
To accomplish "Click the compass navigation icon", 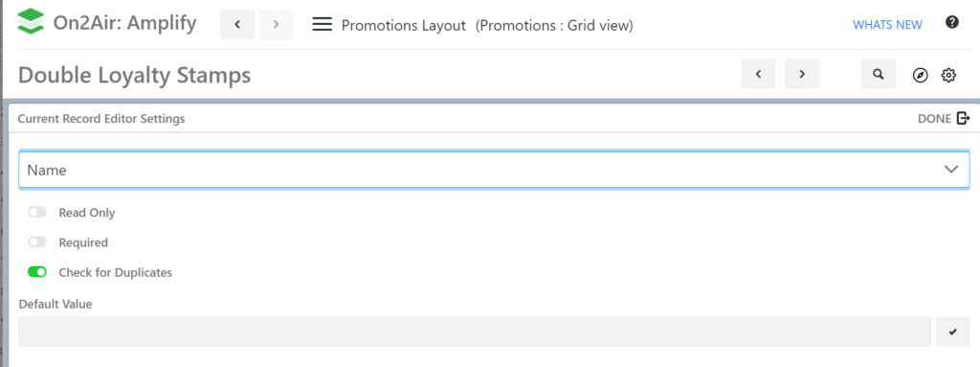I will tap(920, 76).
